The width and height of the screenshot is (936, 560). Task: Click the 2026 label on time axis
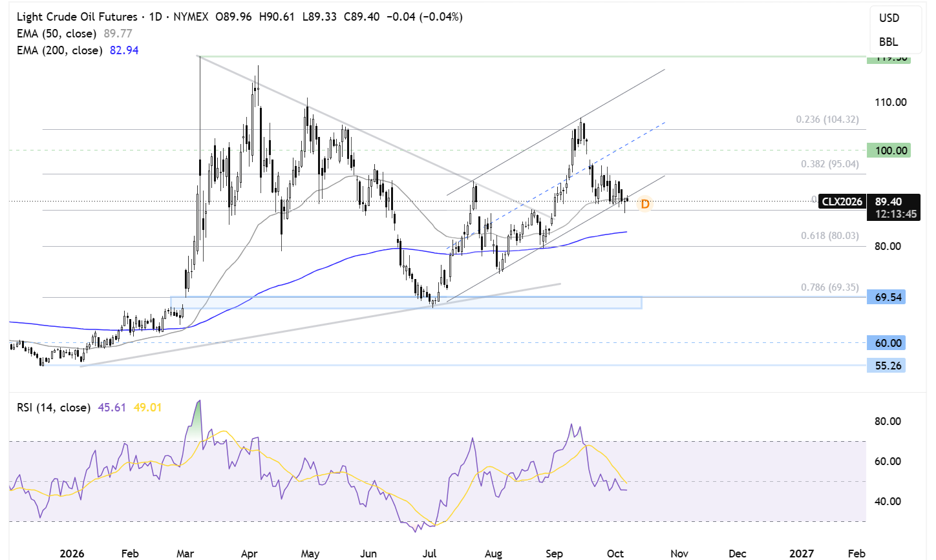72,554
